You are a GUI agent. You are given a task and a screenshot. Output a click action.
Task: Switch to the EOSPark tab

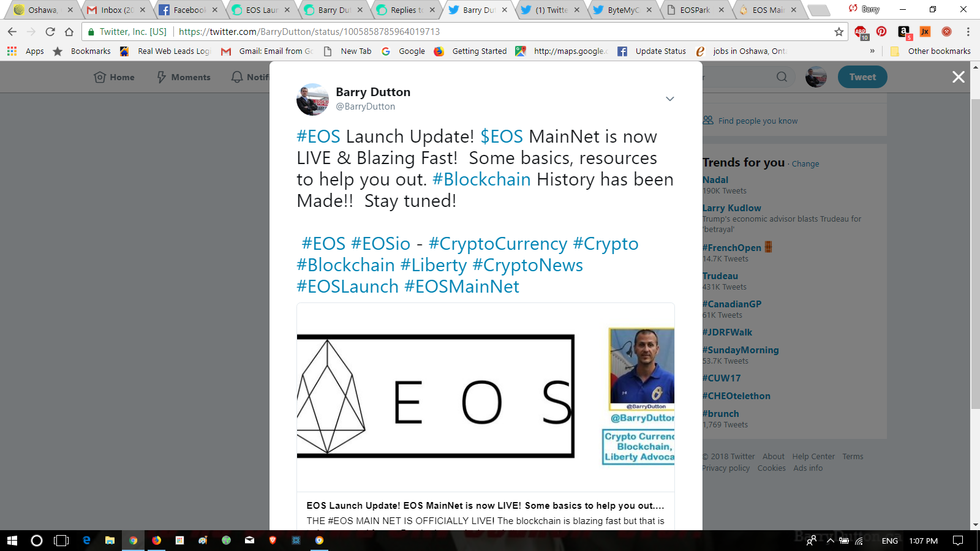pyautogui.click(x=696, y=10)
